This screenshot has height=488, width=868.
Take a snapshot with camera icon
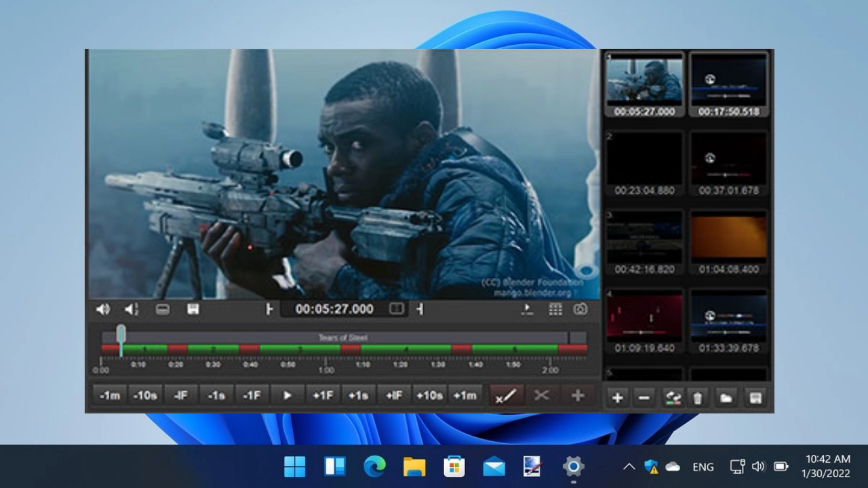click(580, 309)
